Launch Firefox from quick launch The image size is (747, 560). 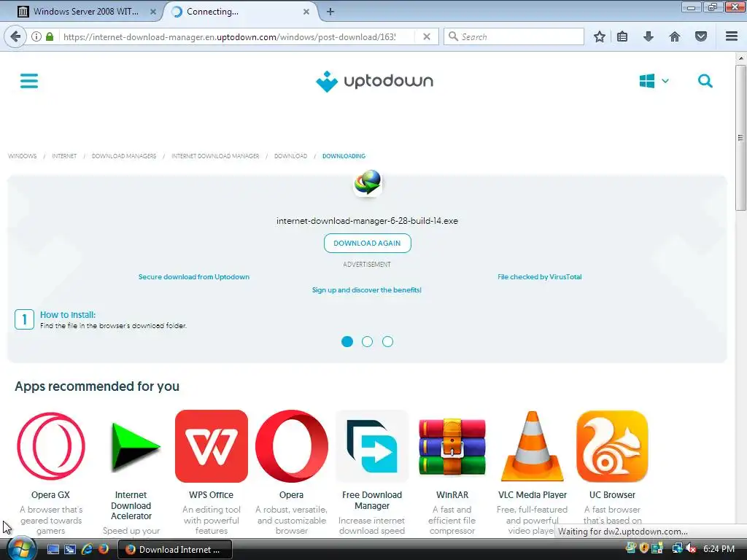(x=104, y=549)
